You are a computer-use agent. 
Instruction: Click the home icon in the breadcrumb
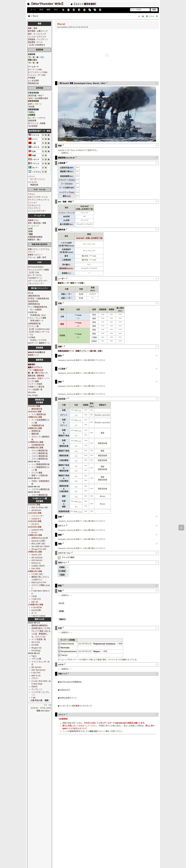coord(29,16)
